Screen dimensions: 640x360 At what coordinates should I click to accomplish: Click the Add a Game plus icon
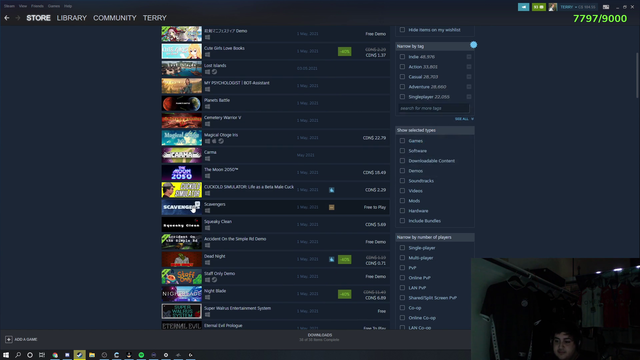coord(9,339)
